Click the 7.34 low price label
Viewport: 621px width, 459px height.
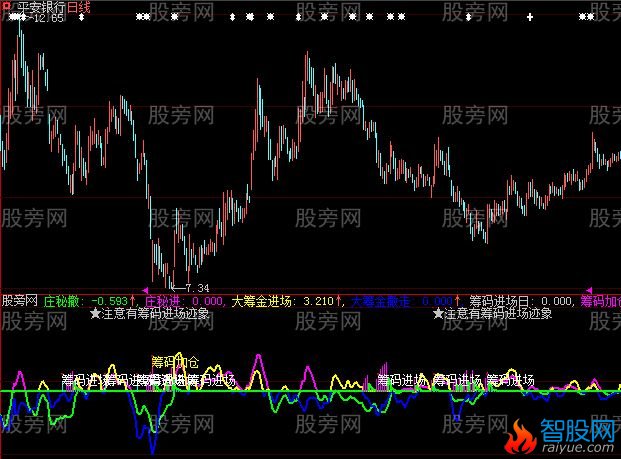click(197, 288)
